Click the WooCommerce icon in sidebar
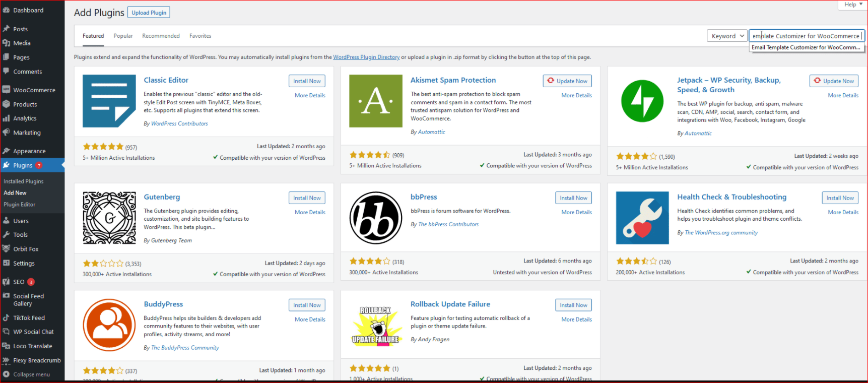This screenshot has width=868, height=383. click(6, 90)
